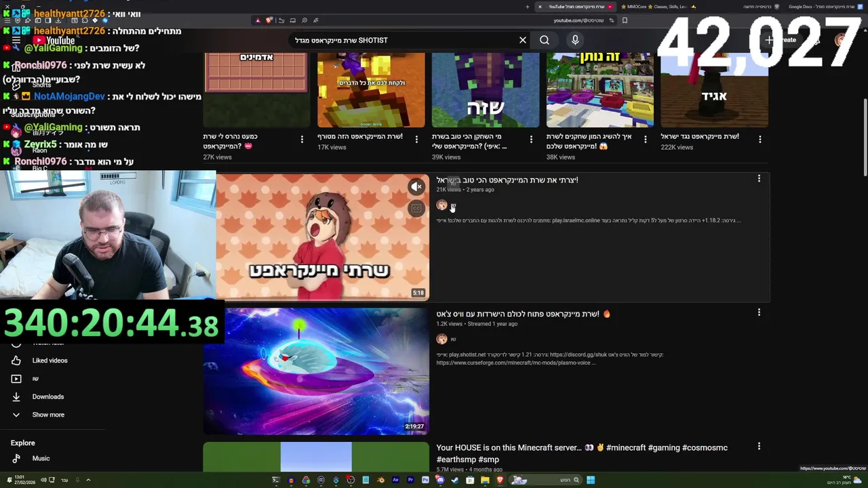Open options menu for the 39K views short
Screen dimensions: 868x488
tap(531, 140)
